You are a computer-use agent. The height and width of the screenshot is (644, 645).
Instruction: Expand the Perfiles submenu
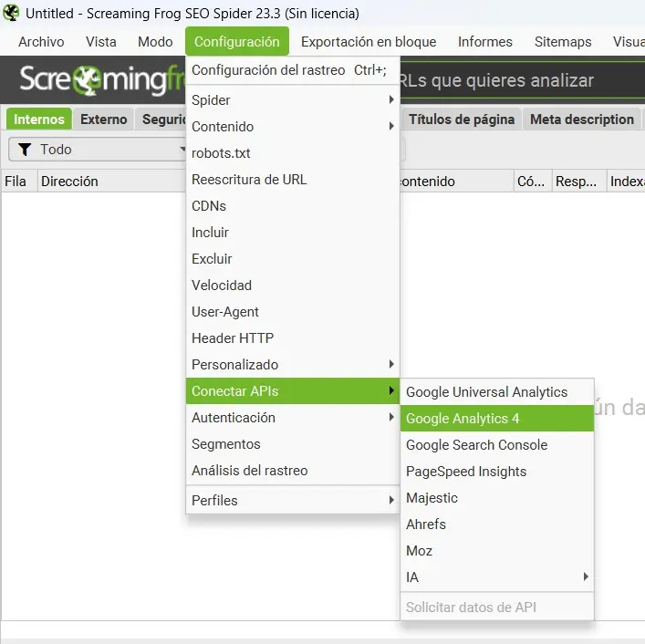coord(293,501)
